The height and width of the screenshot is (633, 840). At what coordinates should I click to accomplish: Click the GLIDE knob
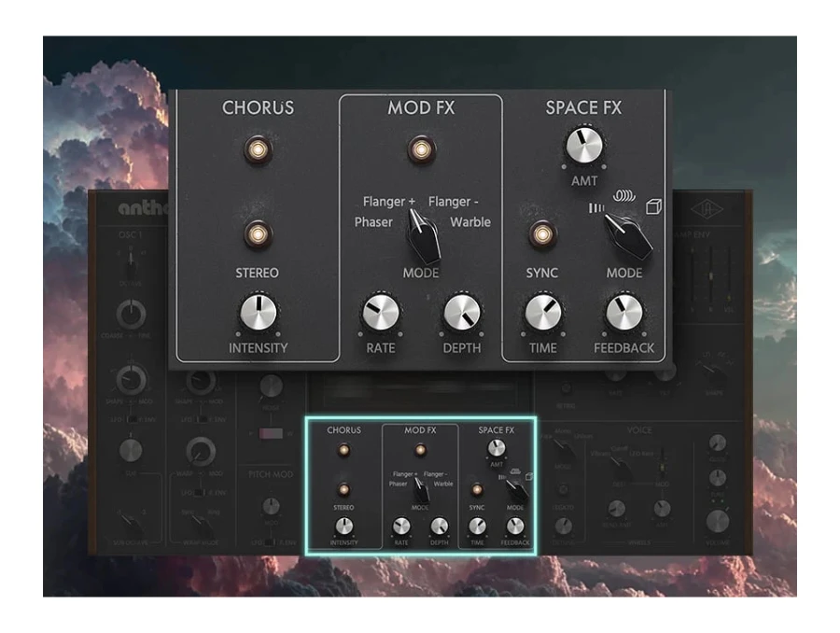[x=718, y=443]
